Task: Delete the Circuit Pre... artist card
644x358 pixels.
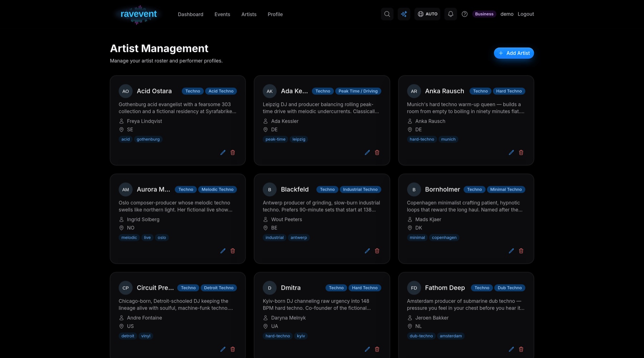Action: (233, 349)
